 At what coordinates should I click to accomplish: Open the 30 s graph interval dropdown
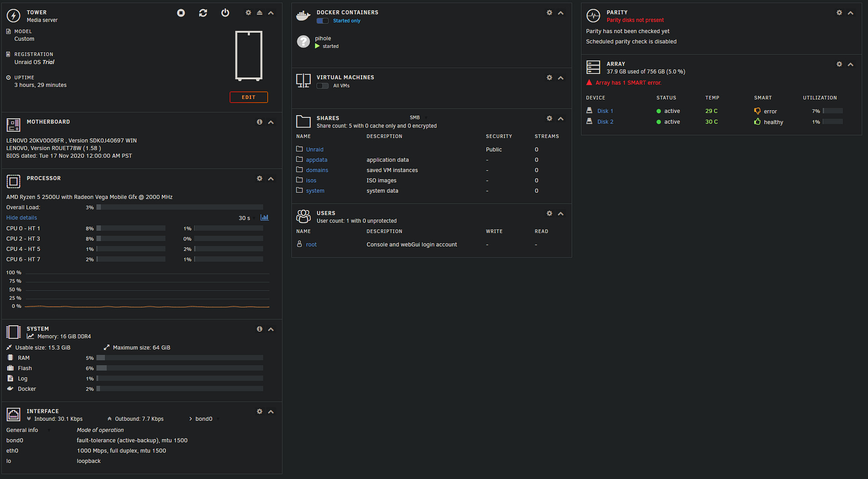point(247,218)
